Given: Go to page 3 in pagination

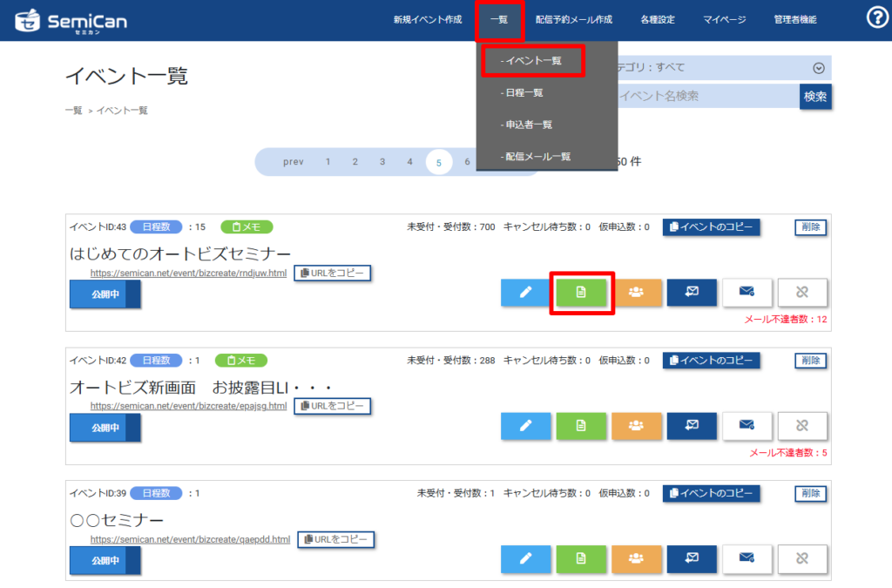Looking at the screenshot, I should [x=382, y=162].
